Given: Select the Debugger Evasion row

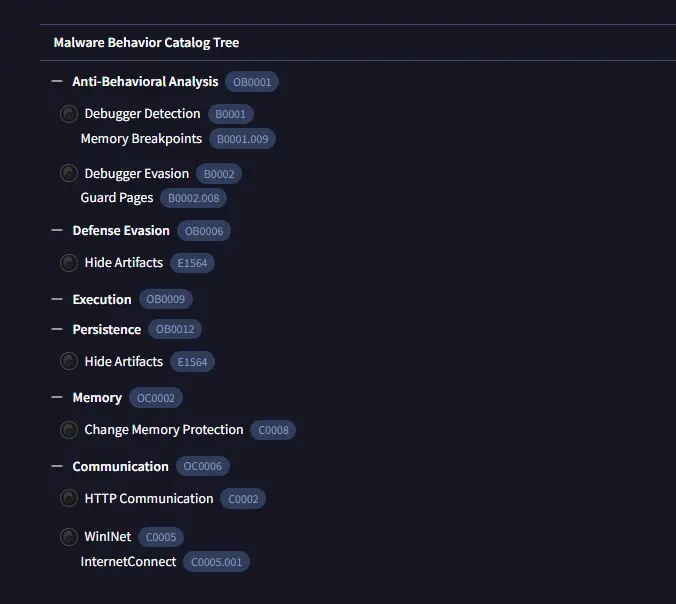Looking at the screenshot, I should tap(137, 173).
